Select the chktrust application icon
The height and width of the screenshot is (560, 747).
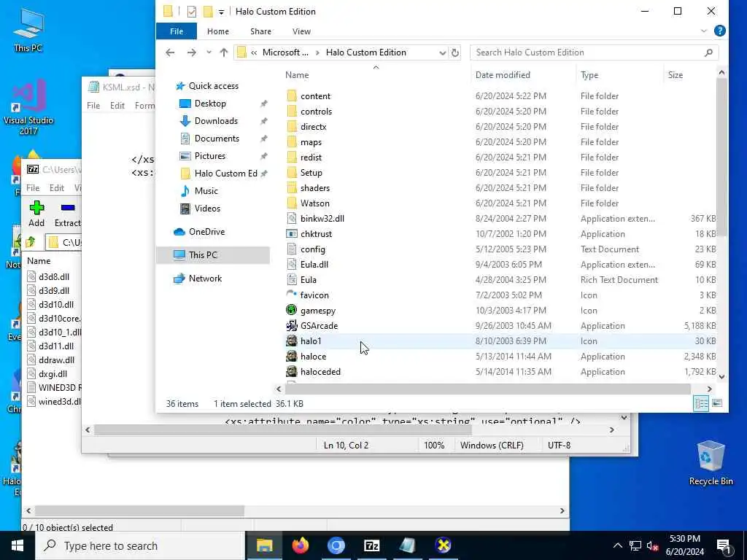pos(292,234)
